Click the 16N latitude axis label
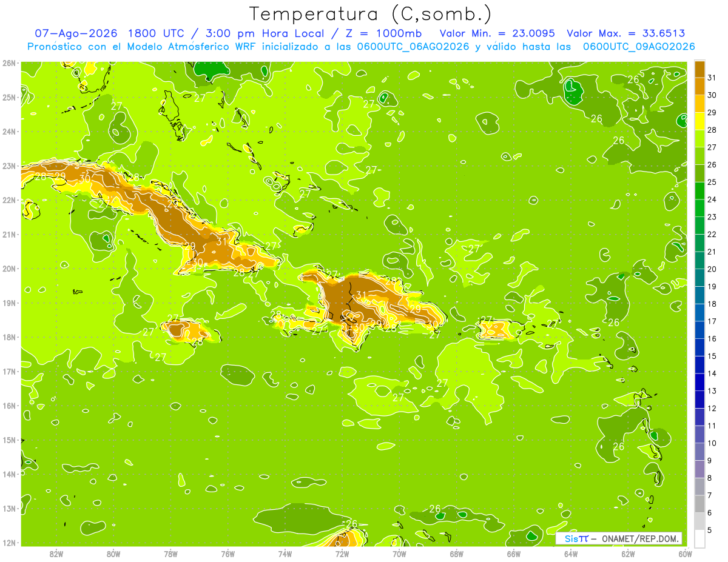The height and width of the screenshot is (562, 728). tap(9, 406)
